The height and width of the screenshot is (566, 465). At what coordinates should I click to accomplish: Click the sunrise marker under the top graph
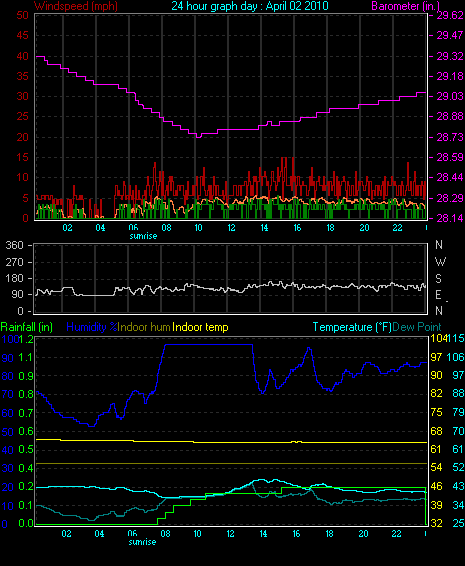tap(143, 236)
